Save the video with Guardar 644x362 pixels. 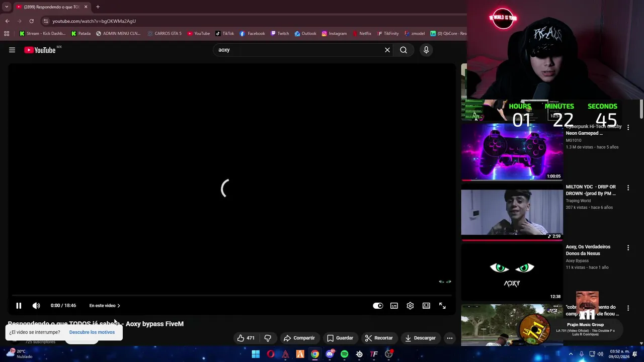tap(340, 338)
